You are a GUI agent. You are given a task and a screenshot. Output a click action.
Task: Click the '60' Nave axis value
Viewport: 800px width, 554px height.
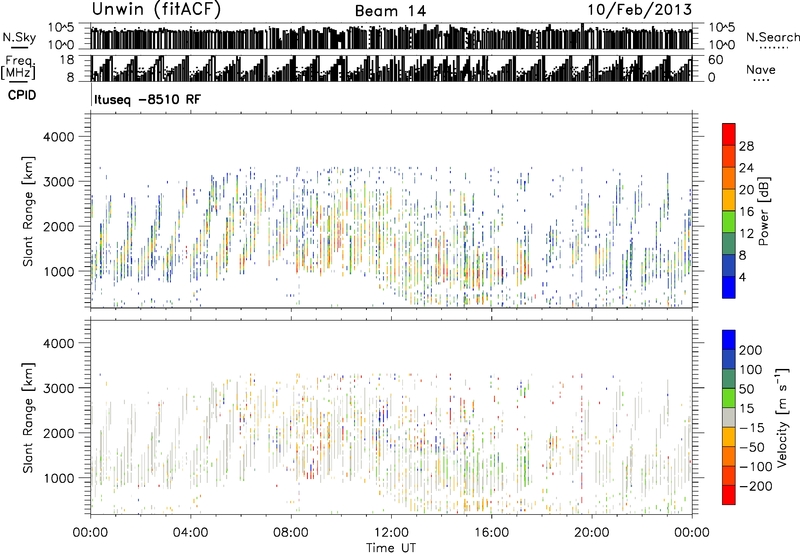pyautogui.click(x=716, y=60)
